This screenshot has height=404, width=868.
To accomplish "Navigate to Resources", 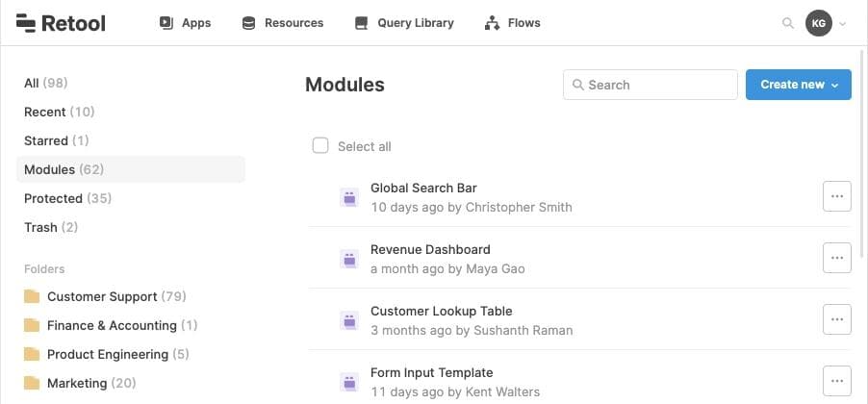I will point(282,23).
